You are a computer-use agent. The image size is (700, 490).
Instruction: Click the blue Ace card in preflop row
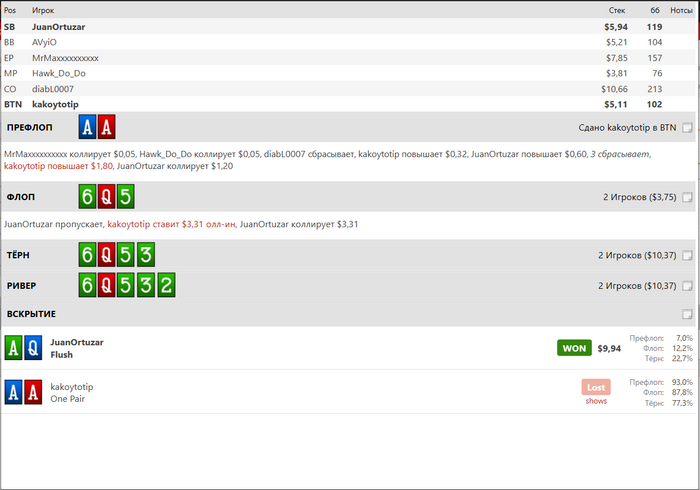tap(88, 127)
